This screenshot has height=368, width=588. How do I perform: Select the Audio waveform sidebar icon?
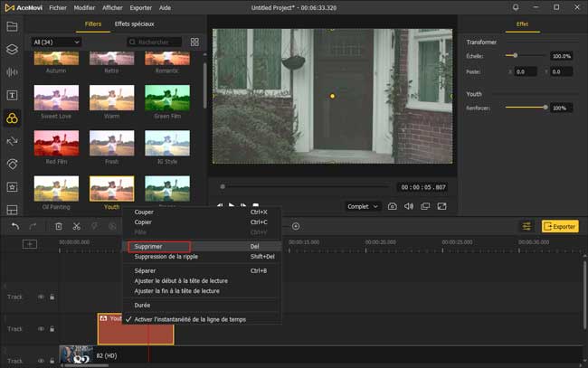[x=12, y=72]
